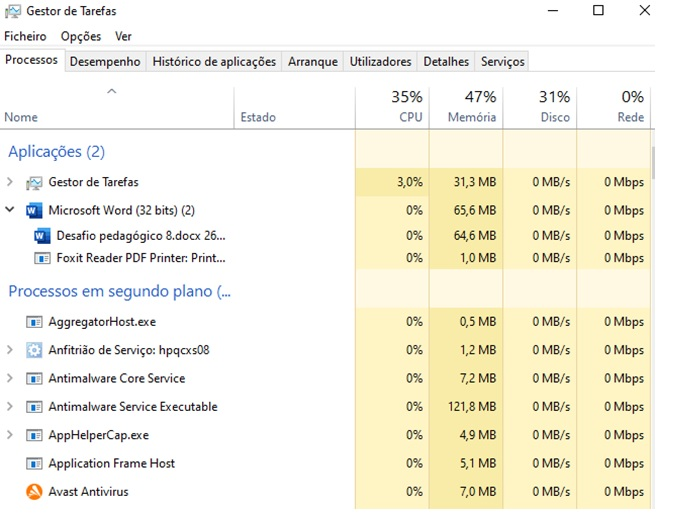The width and height of the screenshot is (681, 522).
Task: Click the Application Frame Host icon
Action: (x=34, y=464)
